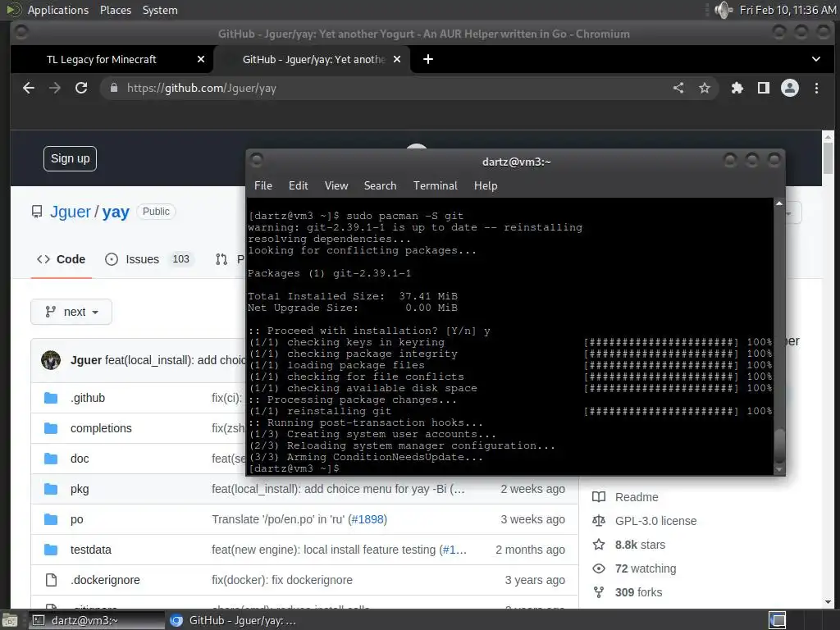Open the completions folder
The image size is (840, 630).
point(101,428)
